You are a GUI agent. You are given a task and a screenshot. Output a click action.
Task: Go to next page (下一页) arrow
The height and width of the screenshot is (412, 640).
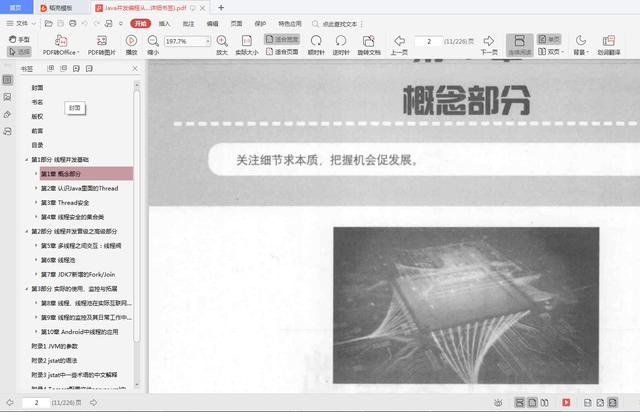(x=489, y=40)
